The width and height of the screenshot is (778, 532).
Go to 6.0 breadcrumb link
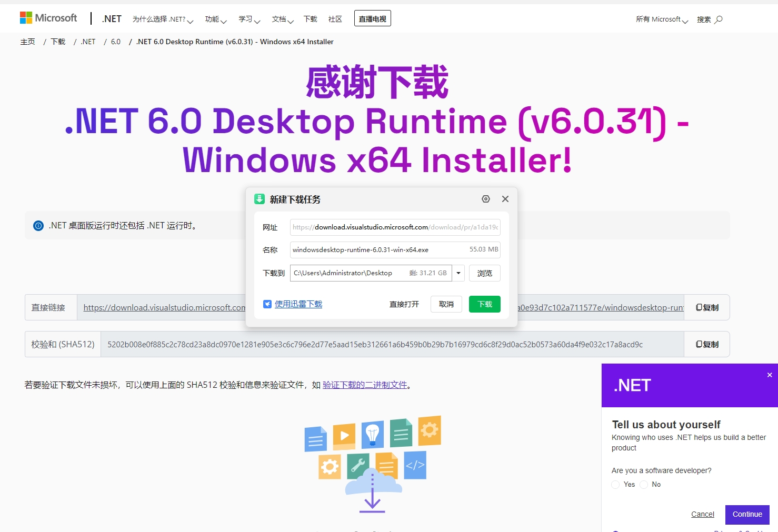pos(116,42)
